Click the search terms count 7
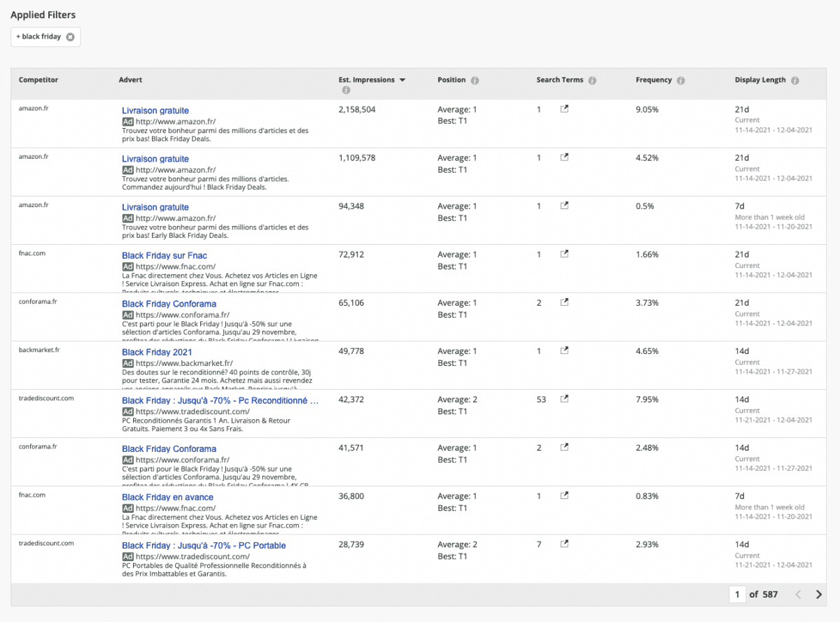 [x=539, y=544]
